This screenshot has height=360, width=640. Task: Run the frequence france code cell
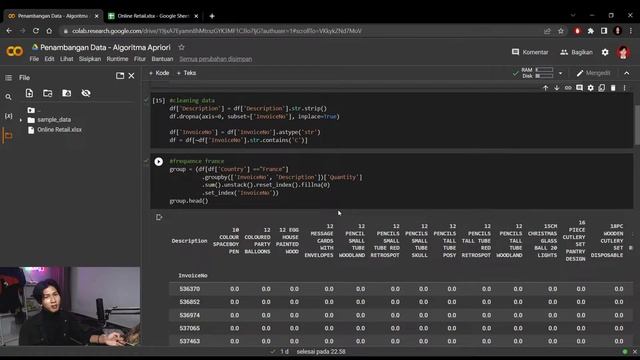[159, 162]
